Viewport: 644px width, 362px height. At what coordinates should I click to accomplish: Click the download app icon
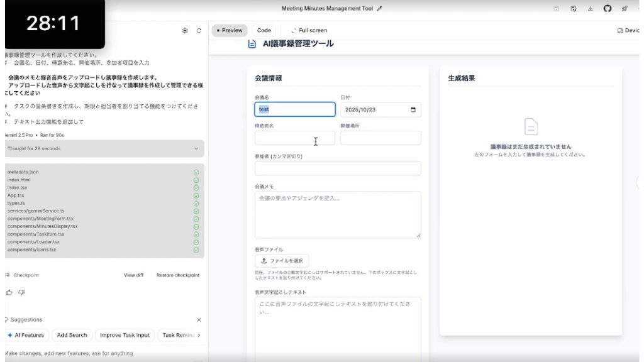pyautogui.click(x=591, y=9)
